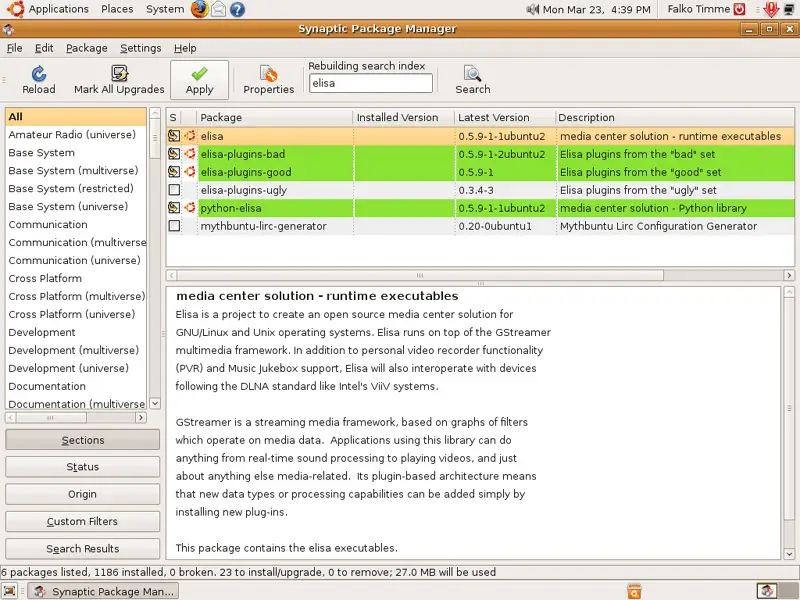Viewport: 800px width, 600px height.
Task: Click the Custom Filters button
Action: pyautogui.click(x=83, y=521)
